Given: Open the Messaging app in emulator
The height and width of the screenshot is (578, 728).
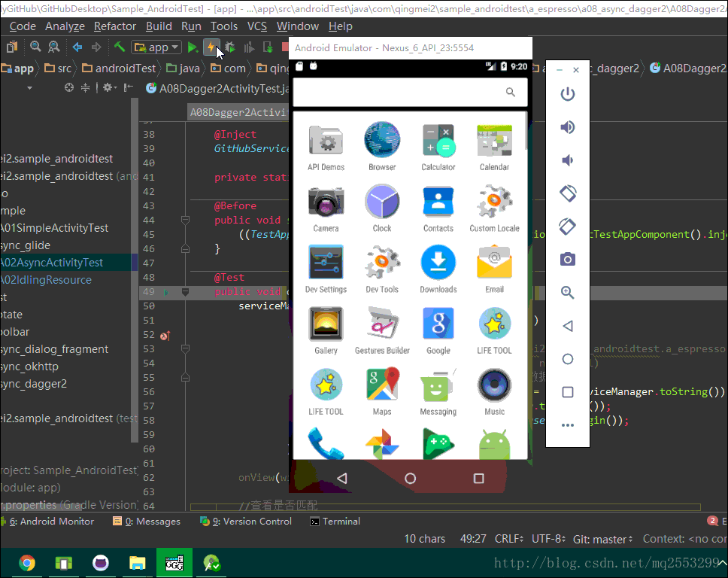Looking at the screenshot, I should click(x=438, y=391).
